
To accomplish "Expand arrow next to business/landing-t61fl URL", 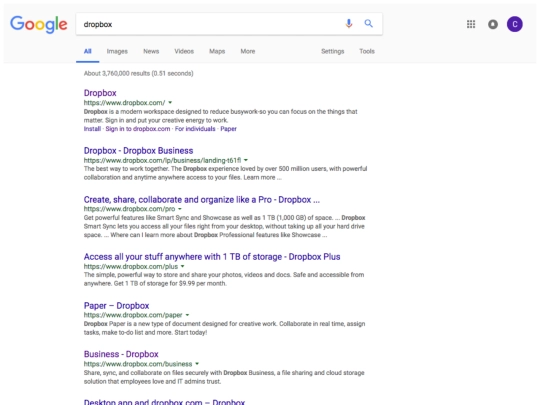I will click(246, 160).
